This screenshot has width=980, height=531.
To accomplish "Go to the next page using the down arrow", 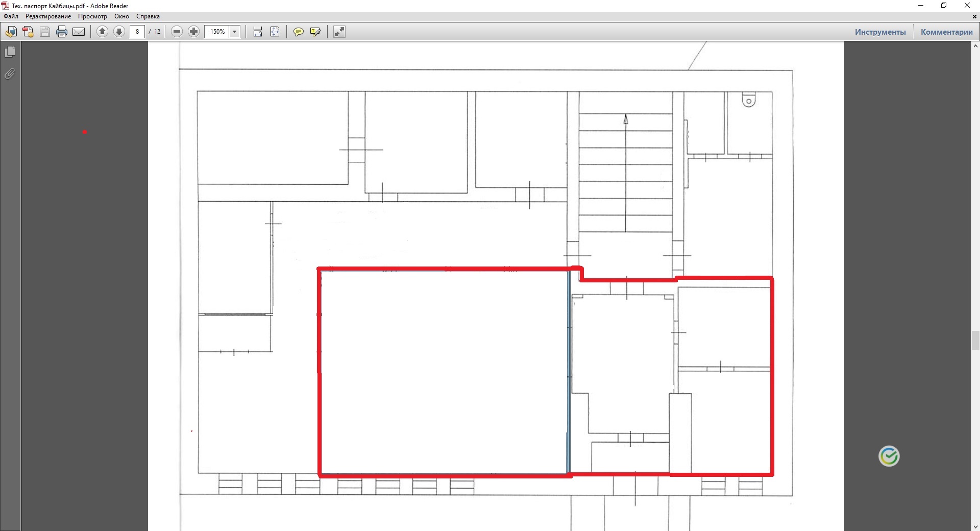I will pyautogui.click(x=119, y=32).
